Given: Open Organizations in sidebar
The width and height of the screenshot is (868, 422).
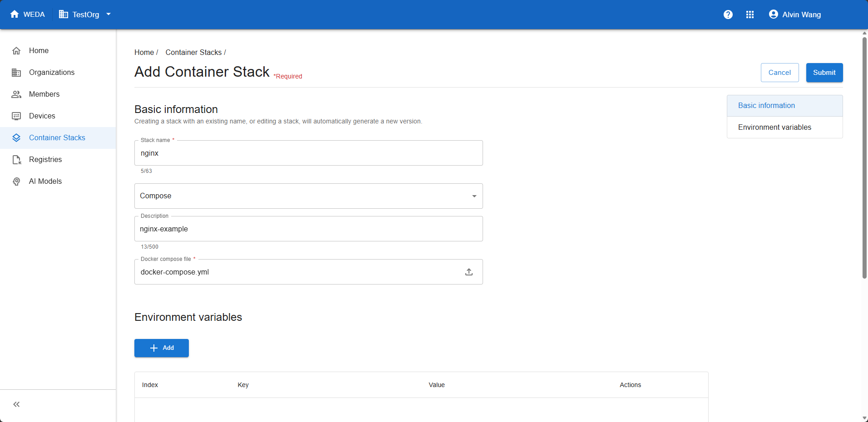Looking at the screenshot, I should click(x=58, y=73).
